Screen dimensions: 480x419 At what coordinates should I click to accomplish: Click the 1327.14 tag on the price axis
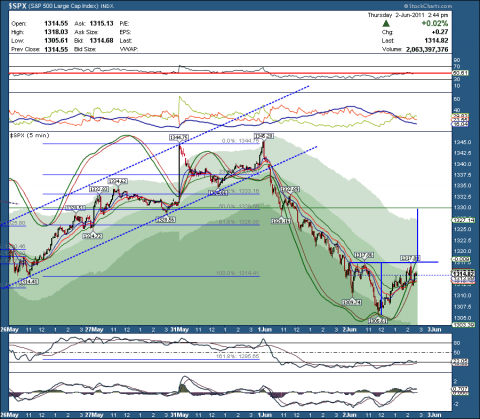[x=462, y=220]
